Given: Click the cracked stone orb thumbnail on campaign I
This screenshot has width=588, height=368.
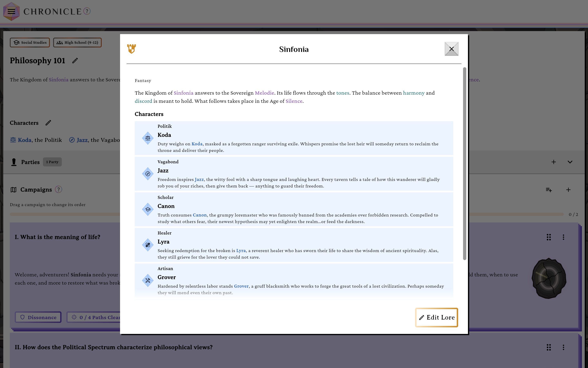Looking at the screenshot, I should pos(549,278).
